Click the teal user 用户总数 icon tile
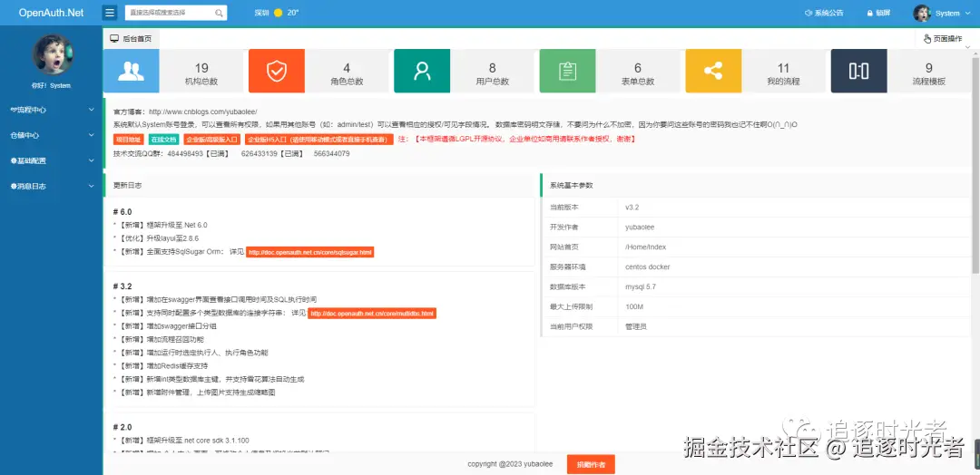The height and width of the screenshot is (475, 980). (422, 71)
